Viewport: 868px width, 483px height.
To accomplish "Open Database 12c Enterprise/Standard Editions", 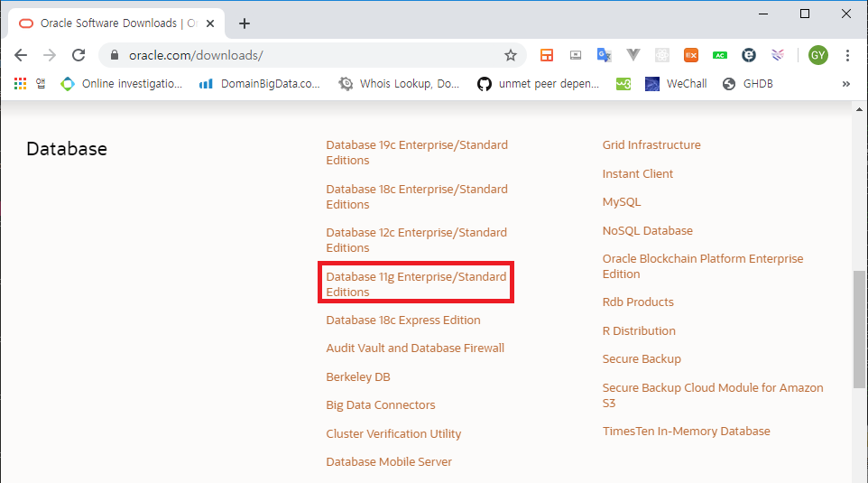I will tap(416, 240).
